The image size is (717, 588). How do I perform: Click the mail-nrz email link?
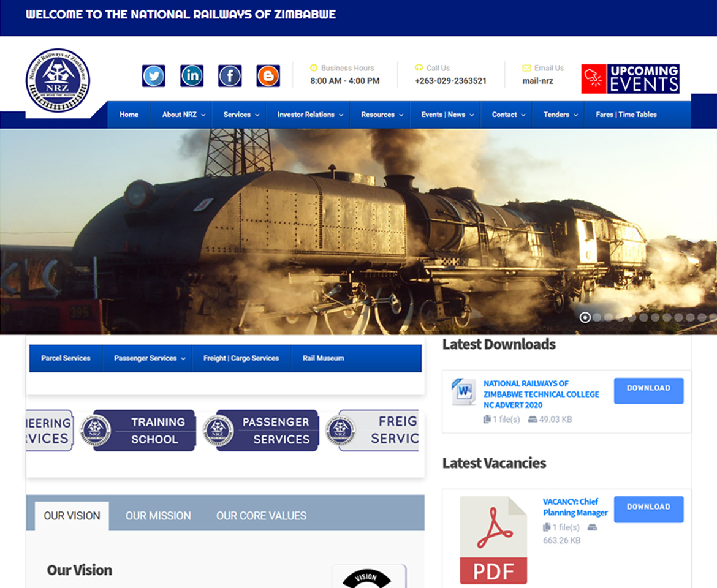538,81
